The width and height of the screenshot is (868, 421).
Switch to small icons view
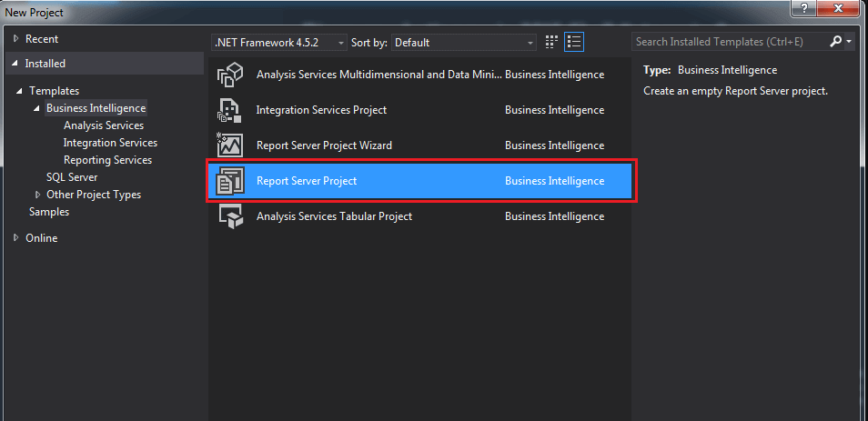550,42
